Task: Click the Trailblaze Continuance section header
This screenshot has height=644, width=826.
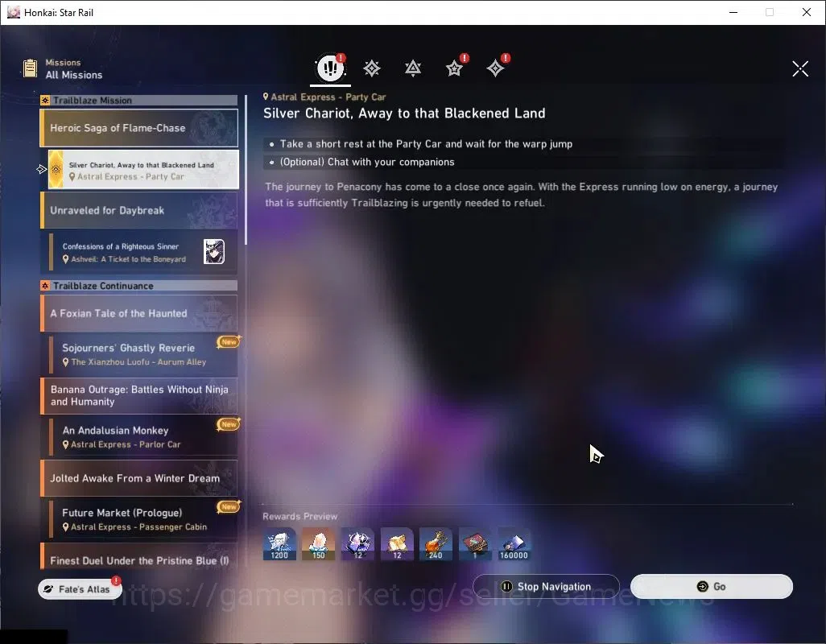Action: coord(139,286)
